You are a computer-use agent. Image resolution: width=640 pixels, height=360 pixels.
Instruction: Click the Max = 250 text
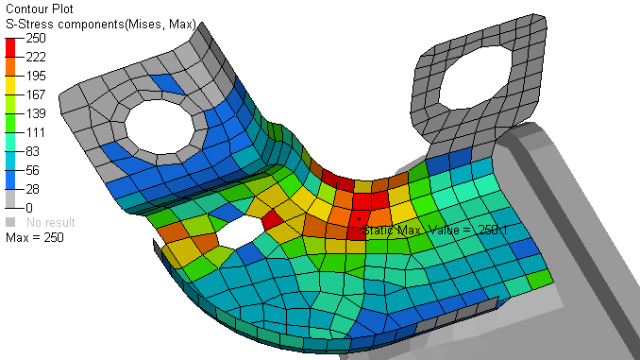point(35,238)
